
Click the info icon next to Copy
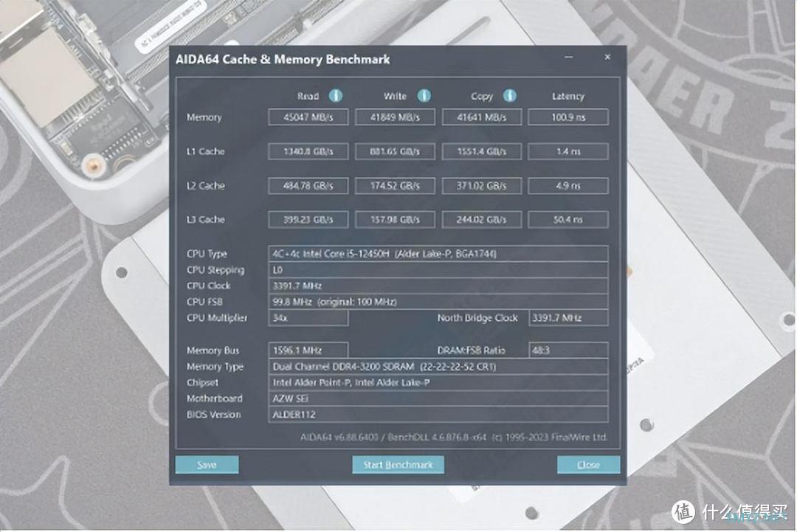pos(510,96)
